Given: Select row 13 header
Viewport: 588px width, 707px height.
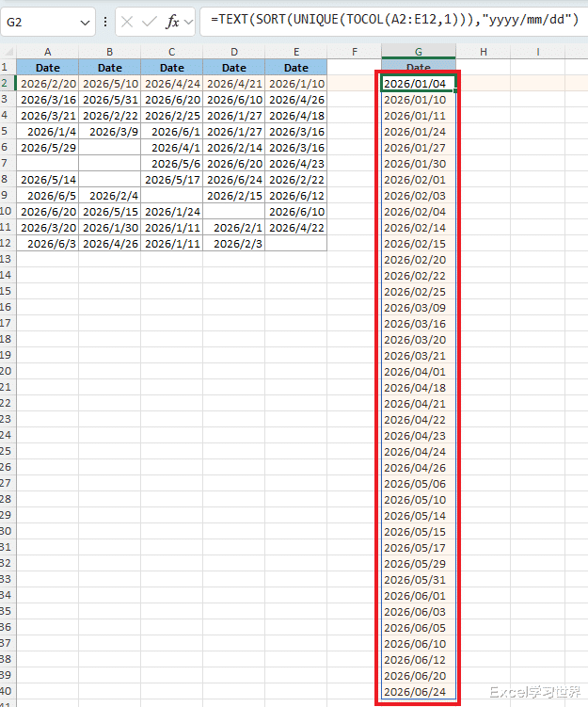Looking at the screenshot, I should coord(7,259).
